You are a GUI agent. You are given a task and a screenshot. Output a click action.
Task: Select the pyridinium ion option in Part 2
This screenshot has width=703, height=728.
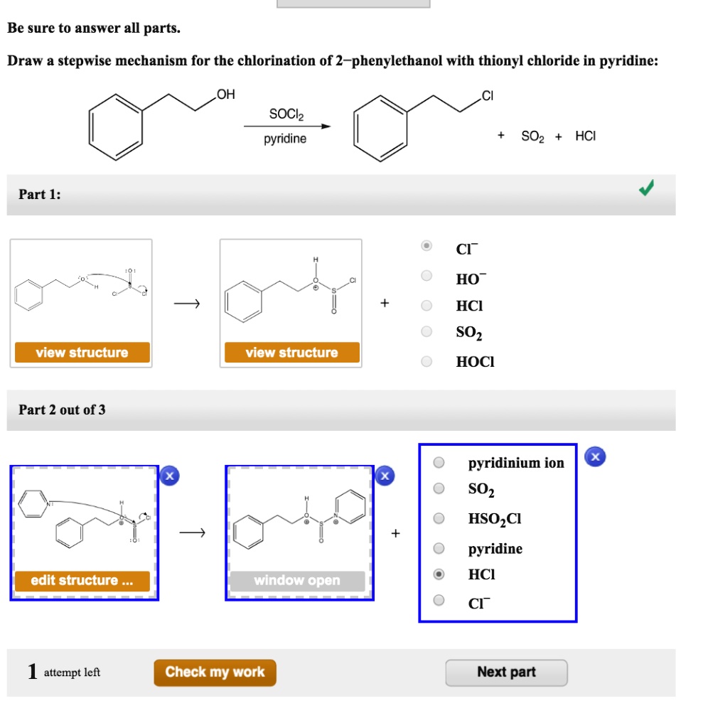(x=439, y=462)
